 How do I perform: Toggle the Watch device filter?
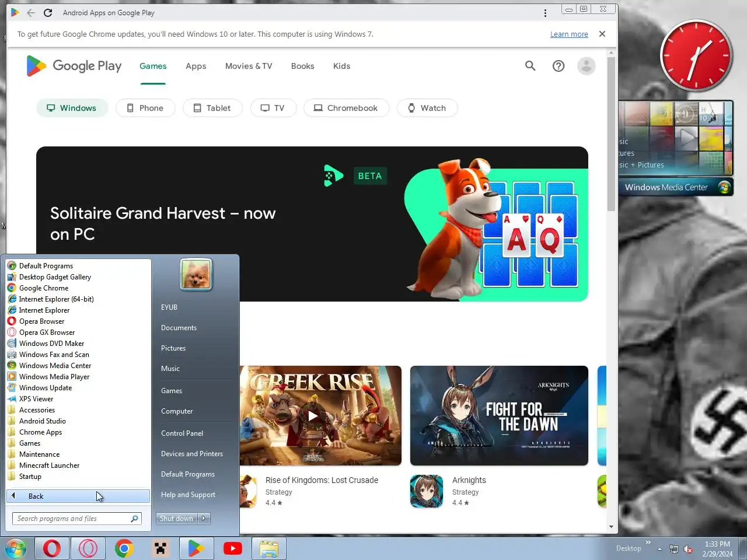[427, 108]
